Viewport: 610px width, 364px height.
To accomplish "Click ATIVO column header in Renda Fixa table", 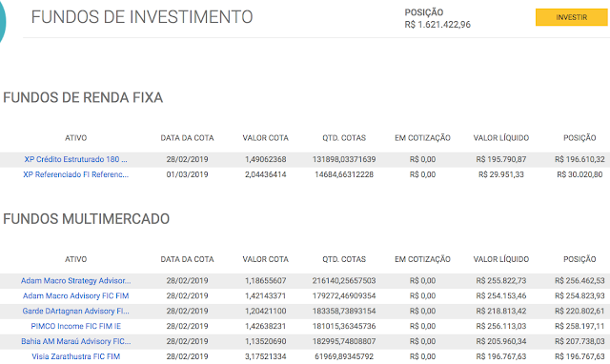I will pyautogui.click(x=76, y=138).
